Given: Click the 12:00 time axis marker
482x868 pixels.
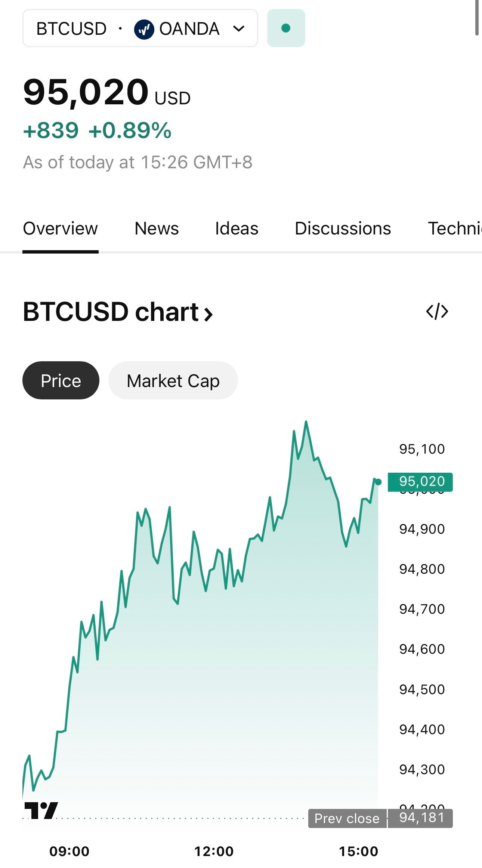Looking at the screenshot, I should (214, 851).
